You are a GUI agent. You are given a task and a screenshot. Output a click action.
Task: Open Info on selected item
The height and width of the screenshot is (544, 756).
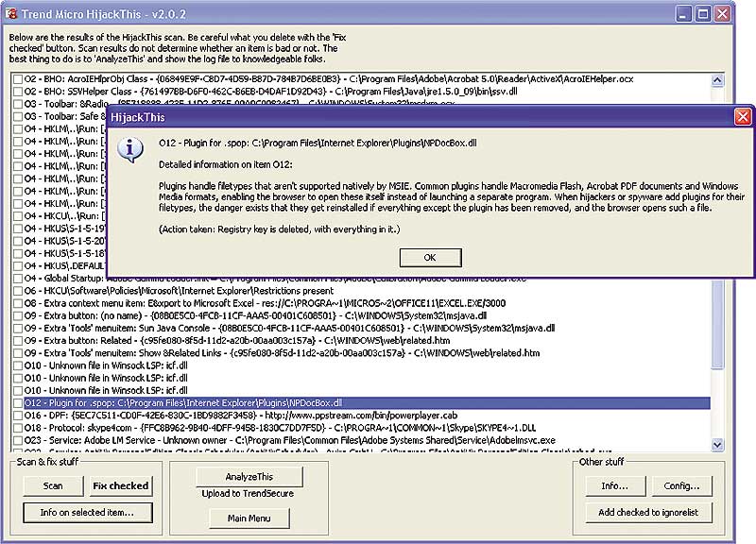(88, 513)
